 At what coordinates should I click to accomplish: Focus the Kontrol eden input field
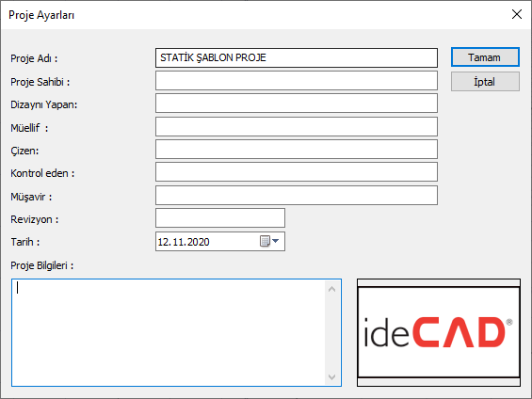click(x=297, y=172)
